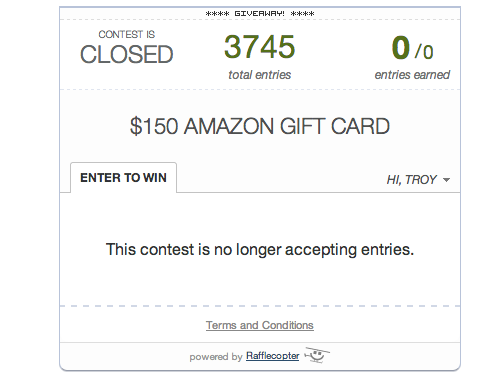The image size is (501, 392).
Task: Open the Rafflecopter link
Action: (272, 356)
